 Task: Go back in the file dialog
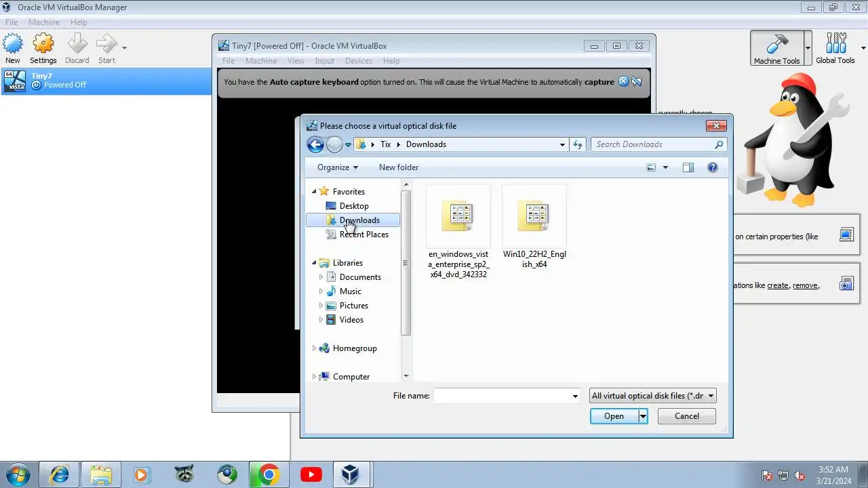point(315,144)
